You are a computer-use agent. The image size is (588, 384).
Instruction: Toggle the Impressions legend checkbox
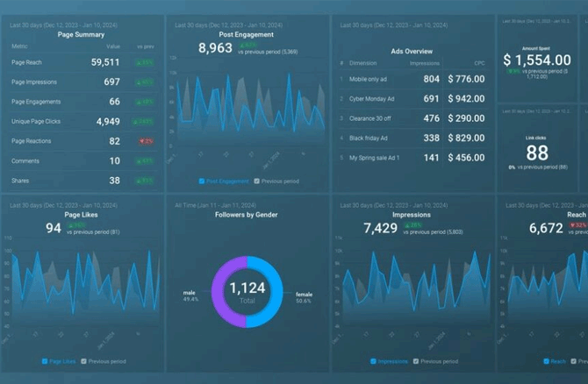[373, 361]
